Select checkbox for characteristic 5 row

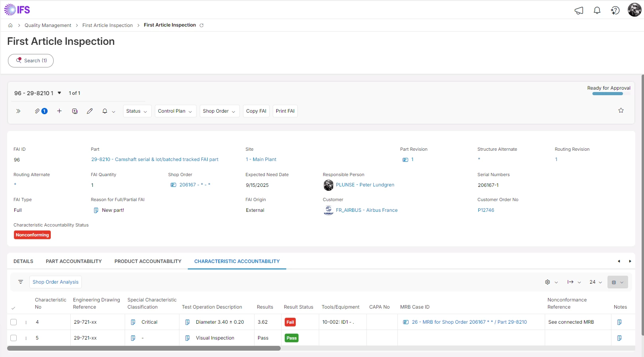click(13, 338)
